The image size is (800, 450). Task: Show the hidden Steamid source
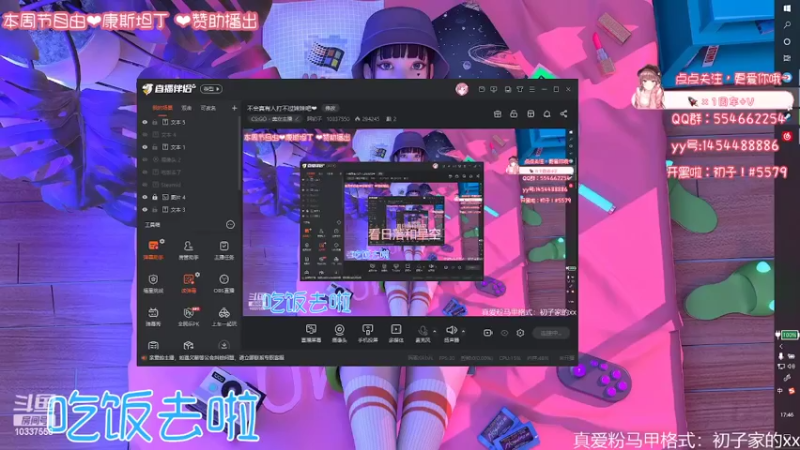coord(145,185)
